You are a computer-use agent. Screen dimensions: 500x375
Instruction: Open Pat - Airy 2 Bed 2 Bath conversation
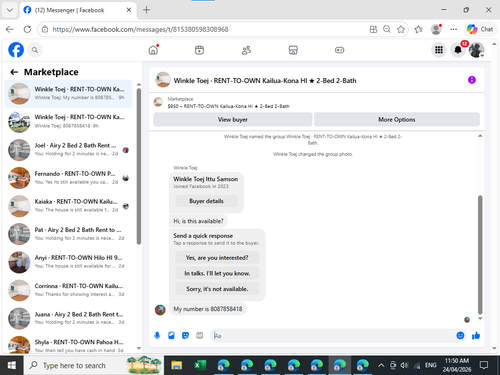point(69,234)
